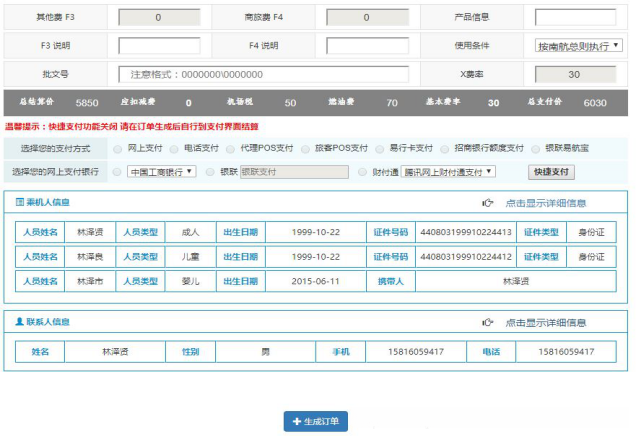Image resolution: width=636 pixels, height=438 pixels.
Task: Select 代理POS支付 payment method
Action: pos(230,149)
